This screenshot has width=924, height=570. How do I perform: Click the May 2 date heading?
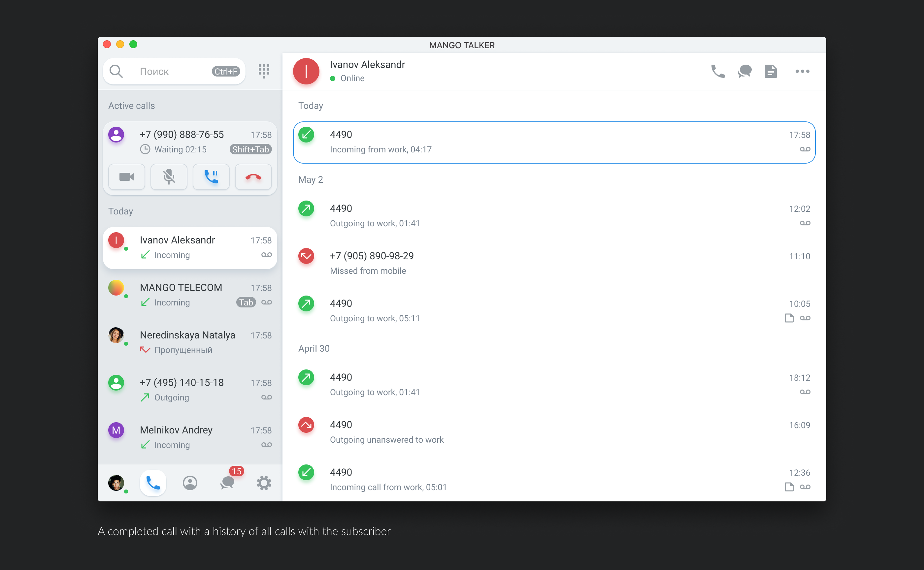tap(311, 179)
